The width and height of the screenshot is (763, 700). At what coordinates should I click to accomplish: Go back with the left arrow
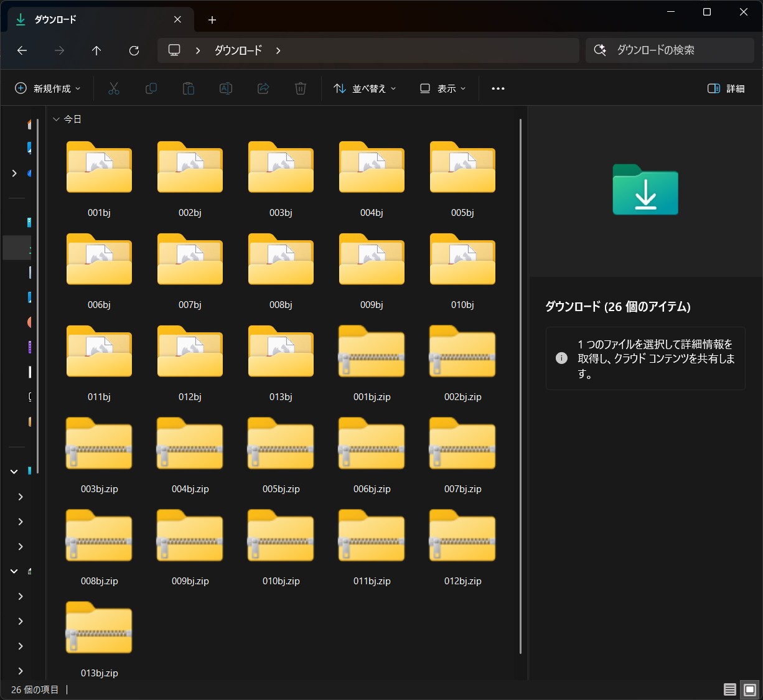point(22,50)
